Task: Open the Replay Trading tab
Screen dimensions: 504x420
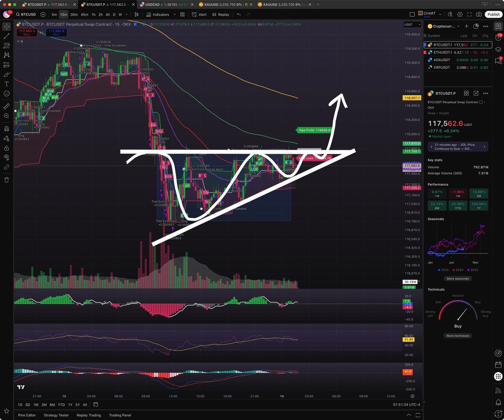Action: pyautogui.click(x=89, y=415)
